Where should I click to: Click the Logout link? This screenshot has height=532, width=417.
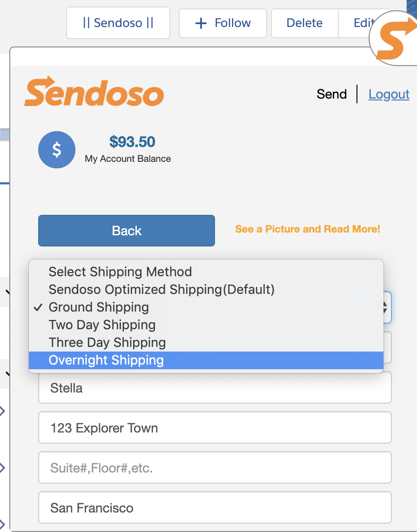point(389,94)
